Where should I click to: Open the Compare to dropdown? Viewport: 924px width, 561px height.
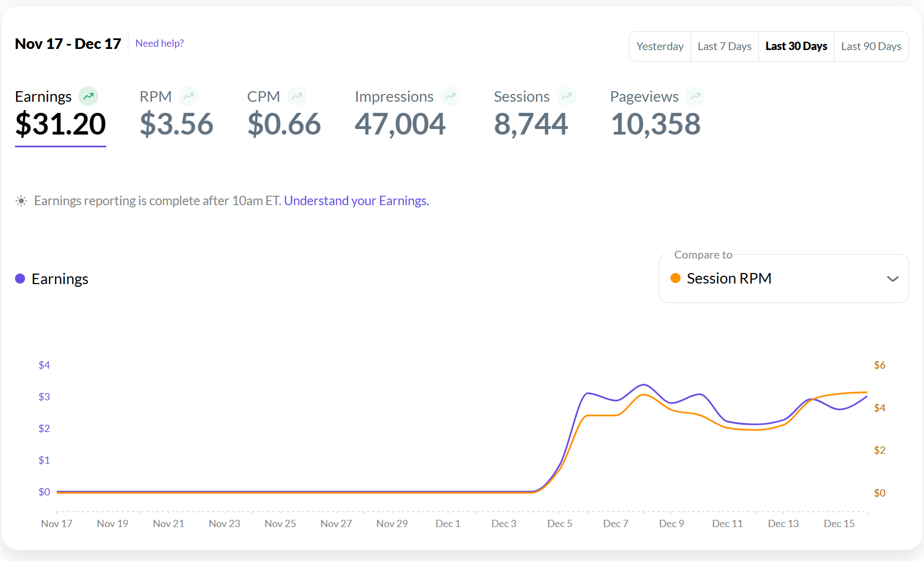[x=783, y=279]
